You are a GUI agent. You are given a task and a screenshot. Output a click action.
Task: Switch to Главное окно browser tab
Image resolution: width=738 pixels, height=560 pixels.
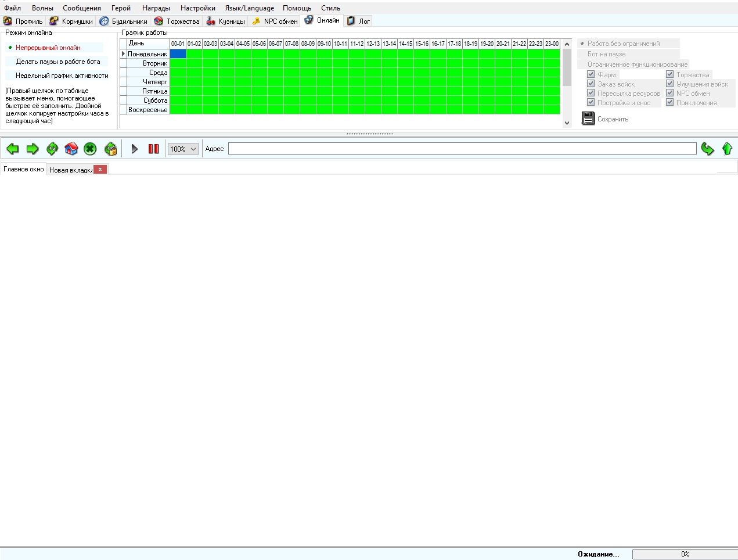click(x=24, y=169)
